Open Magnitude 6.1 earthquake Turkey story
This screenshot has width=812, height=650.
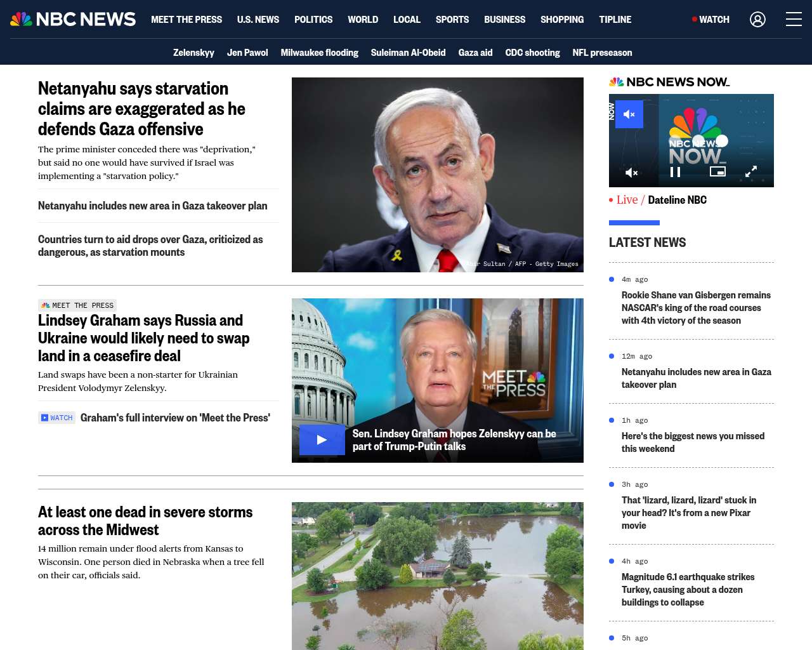688,590
